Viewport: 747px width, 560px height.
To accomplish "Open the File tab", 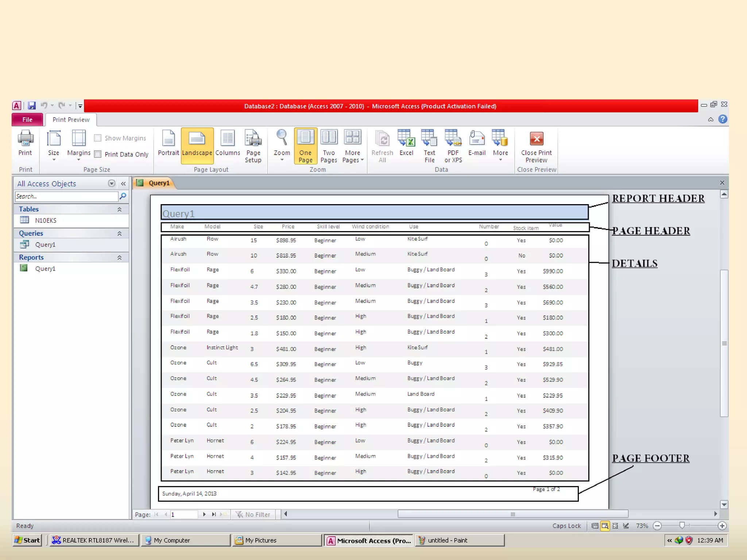I will pyautogui.click(x=27, y=120).
